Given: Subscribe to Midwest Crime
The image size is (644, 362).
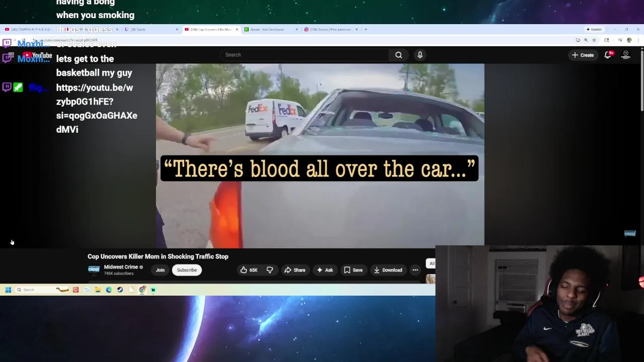Looking at the screenshot, I should click(187, 270).
